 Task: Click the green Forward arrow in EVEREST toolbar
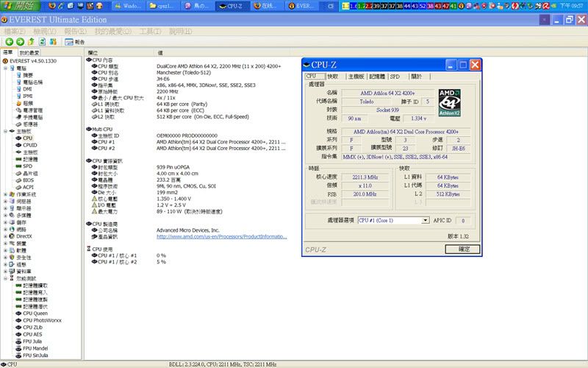[21, 43]
